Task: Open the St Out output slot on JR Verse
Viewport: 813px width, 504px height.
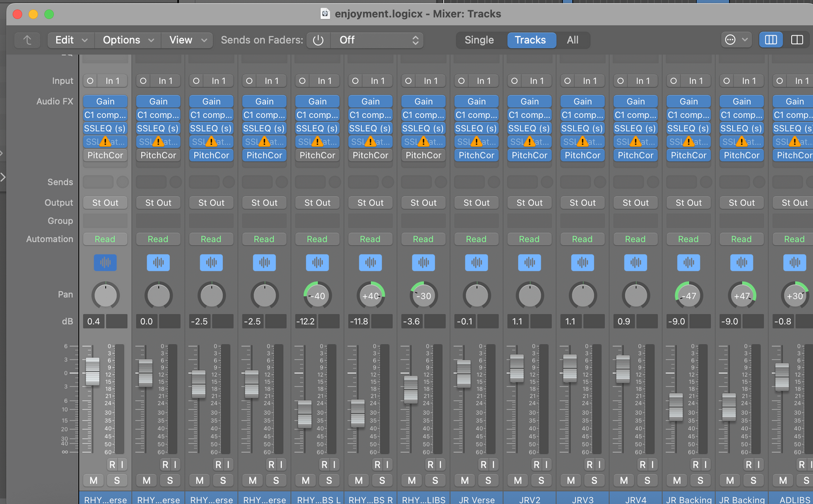Action: [x=477, y=202]
